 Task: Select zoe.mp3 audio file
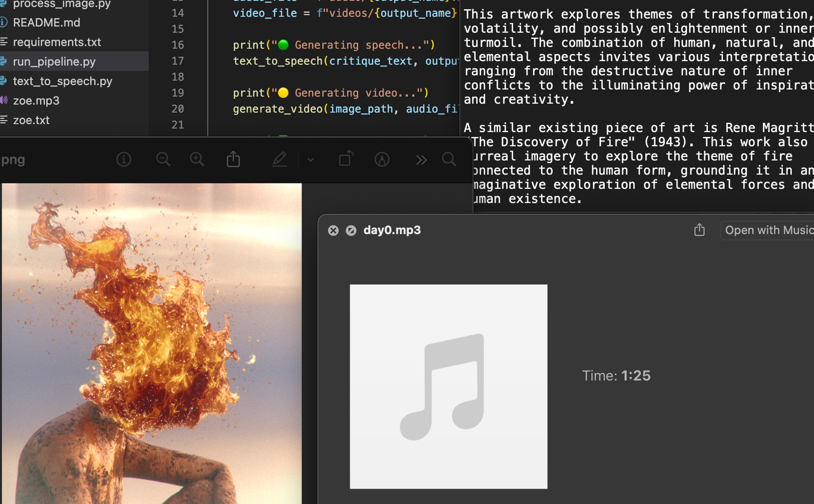(36, 100)
